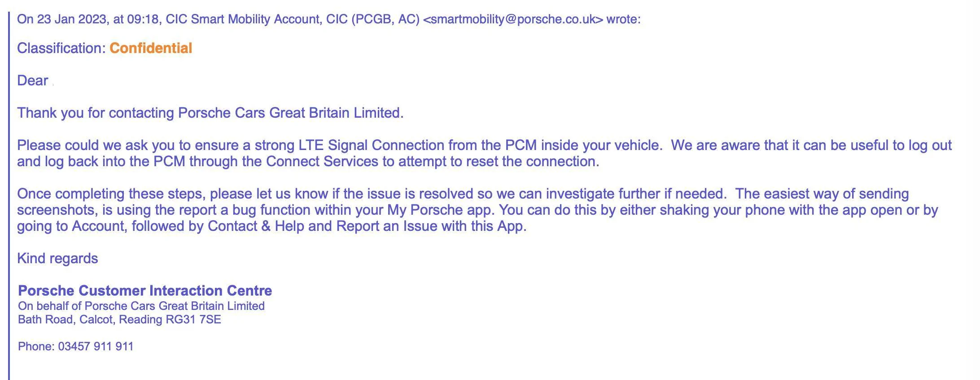Click the 'Kind regards' sign-off text
The width and height of the screenshot is (980, 380).
coord(57,258)
